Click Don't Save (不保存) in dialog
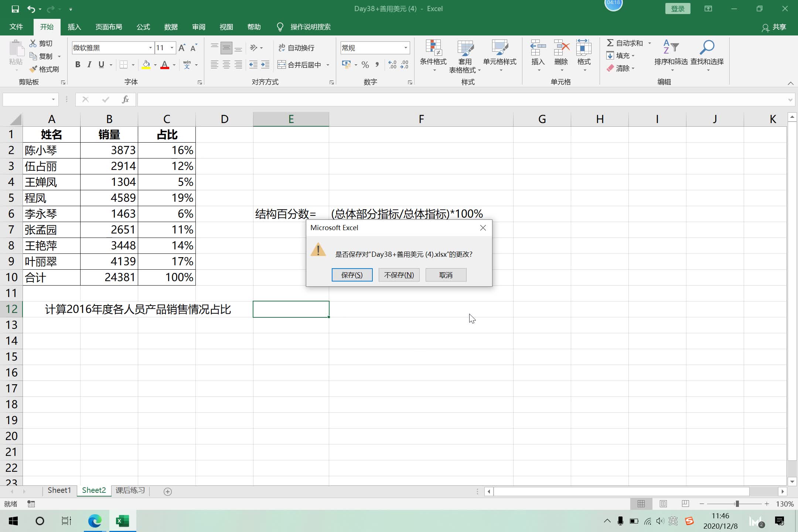Screen dimensions: 798x532 click(x=399, y=275)
